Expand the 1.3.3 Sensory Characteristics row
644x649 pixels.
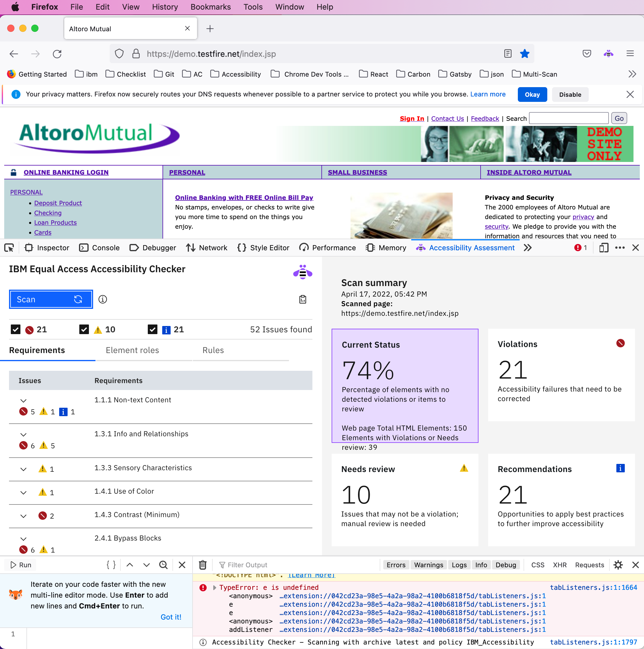coord(23,469)
